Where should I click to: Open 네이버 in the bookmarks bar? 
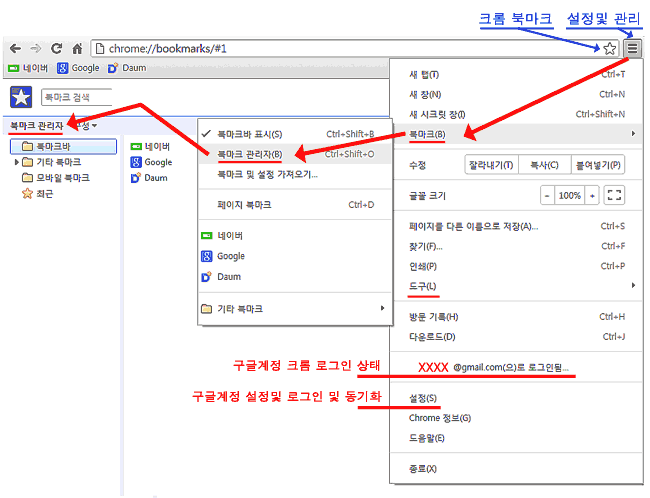coord(28,68)
